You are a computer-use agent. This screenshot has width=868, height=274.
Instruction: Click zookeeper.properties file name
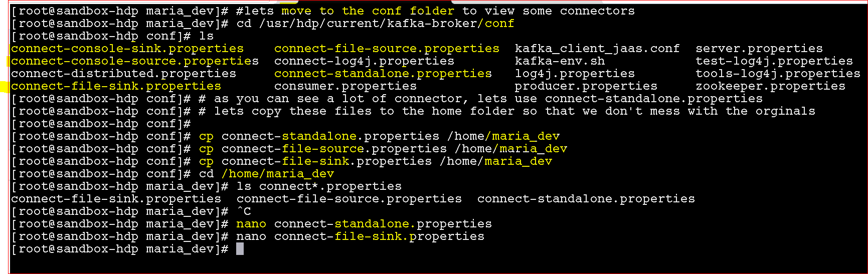770,86
